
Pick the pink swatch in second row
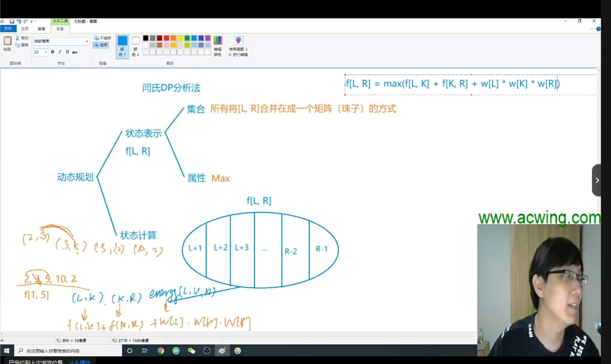tap(166, 45)
